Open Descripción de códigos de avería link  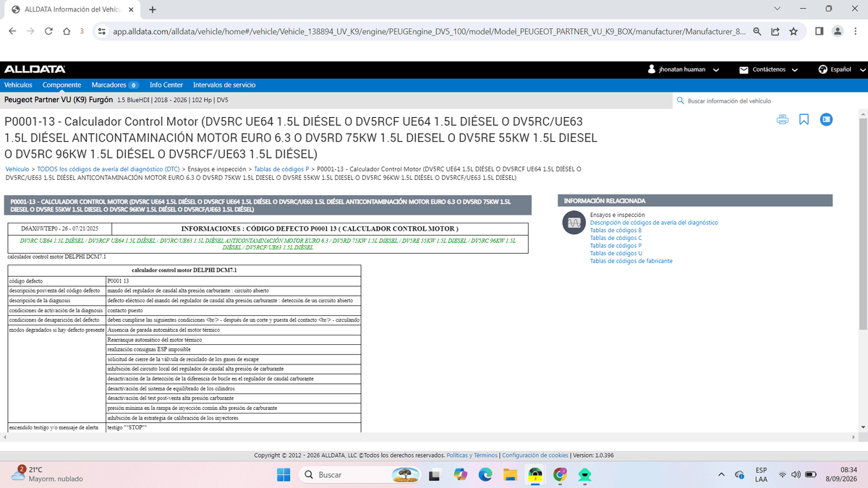(654, 223)
